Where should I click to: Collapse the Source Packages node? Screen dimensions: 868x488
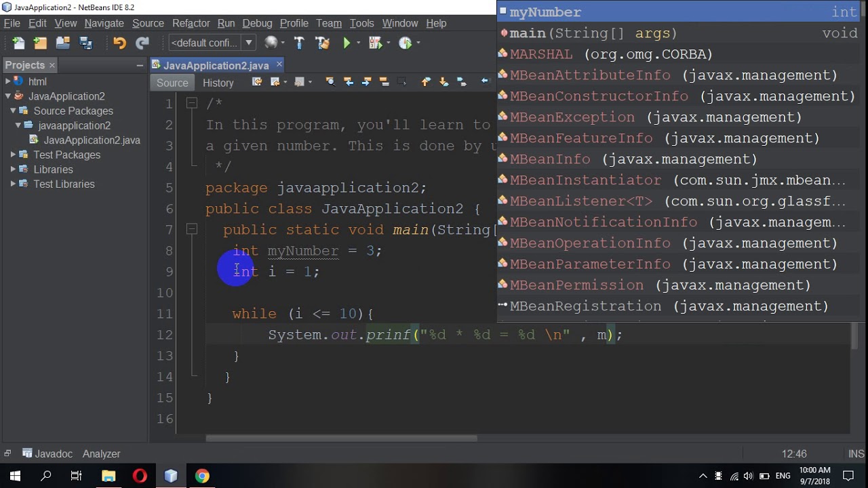click(x=13, y=110)
